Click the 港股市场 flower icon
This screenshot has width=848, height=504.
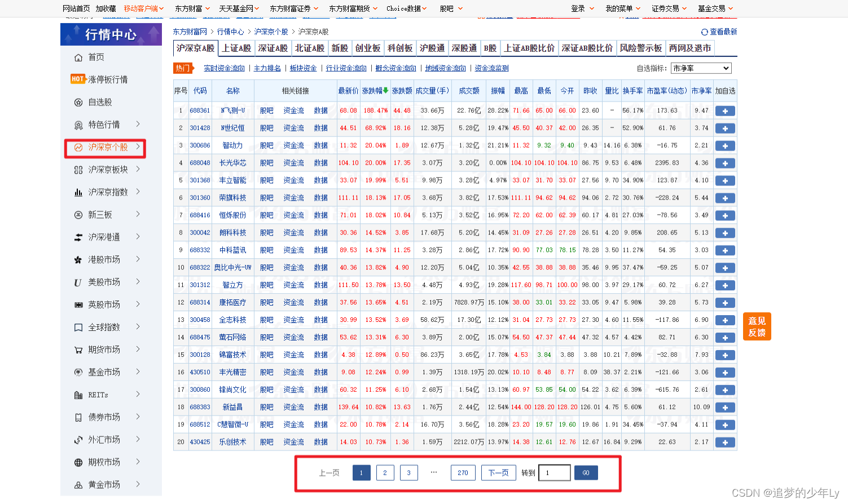(x=78, y=260)
